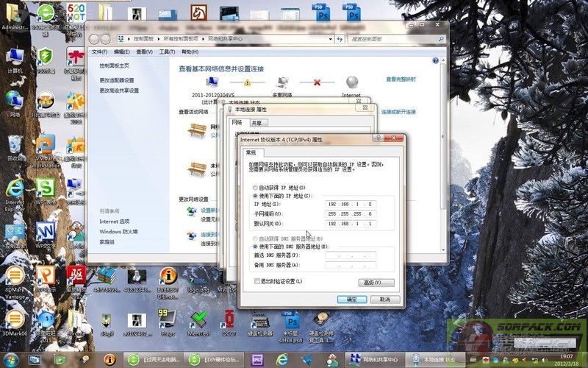
Task: Click the preferred DNS server field
Action: click(x=351, y=255)
